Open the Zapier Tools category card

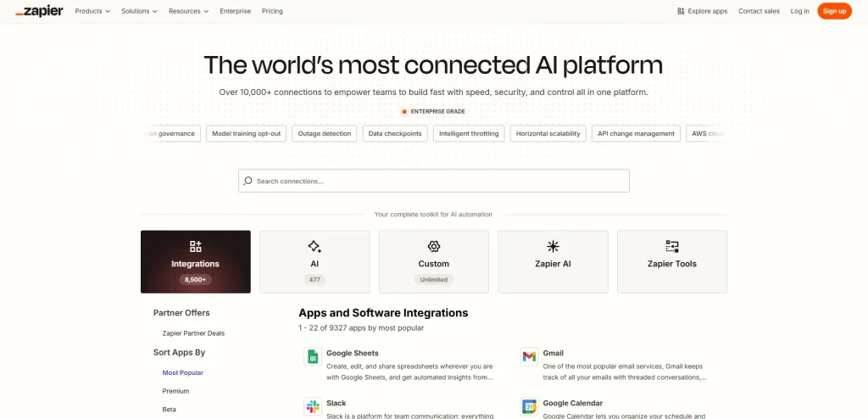(672, 261)
